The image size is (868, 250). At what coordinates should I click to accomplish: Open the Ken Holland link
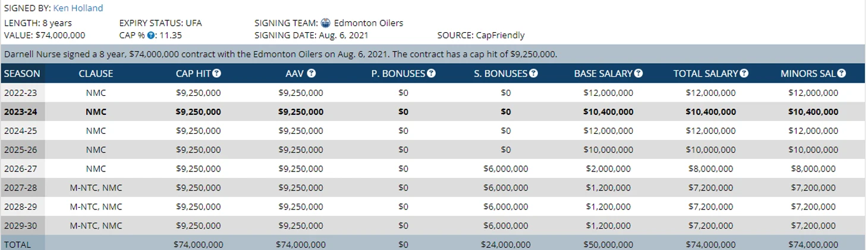point(77,8)
